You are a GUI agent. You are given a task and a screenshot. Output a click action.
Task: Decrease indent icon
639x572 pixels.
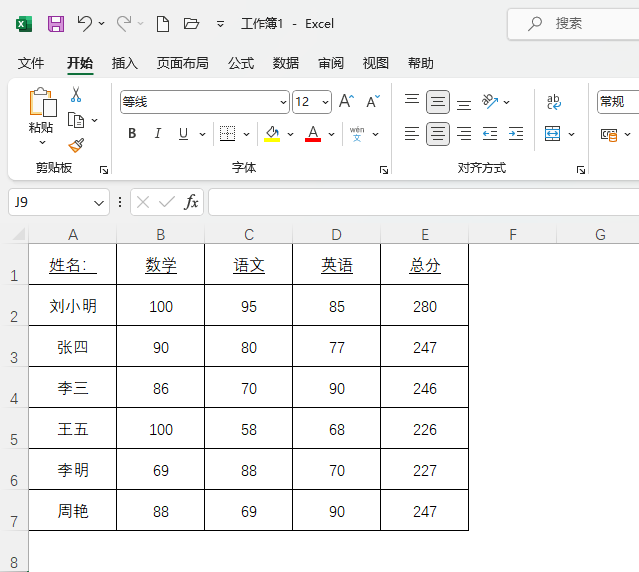(x=490, y=134)
